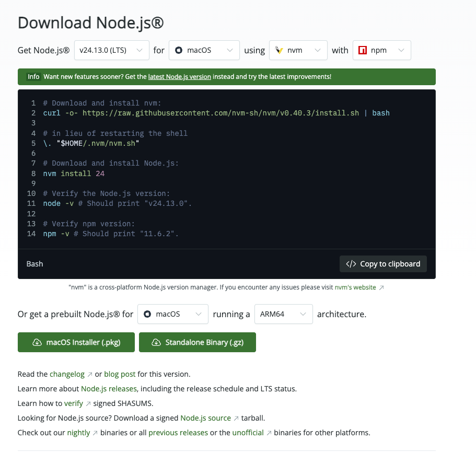The image size is (476, 464).
Task: Follow the Node.js releases link
Action: 109,389
